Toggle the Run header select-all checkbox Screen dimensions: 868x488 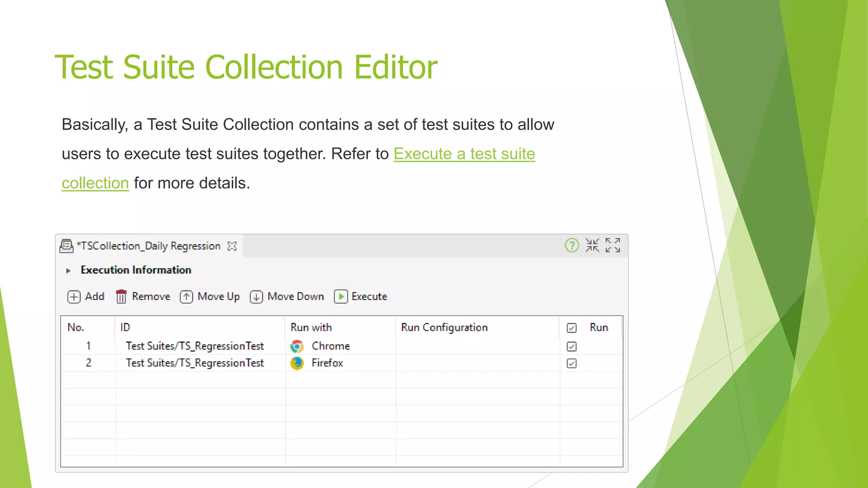click(x=571, y=328)
